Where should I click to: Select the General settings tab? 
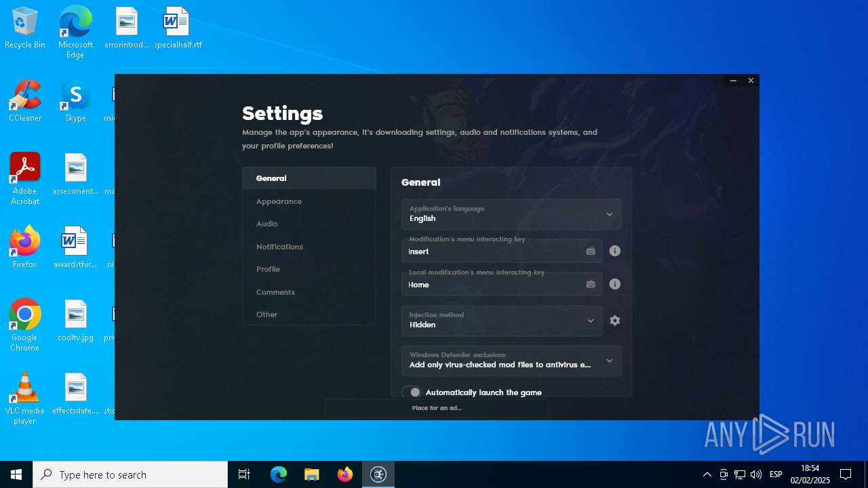309,178
